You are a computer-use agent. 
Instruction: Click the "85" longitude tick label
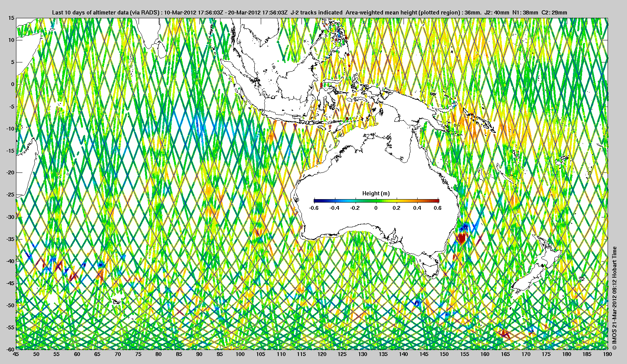pyautogui.click(x=179, y=354)
